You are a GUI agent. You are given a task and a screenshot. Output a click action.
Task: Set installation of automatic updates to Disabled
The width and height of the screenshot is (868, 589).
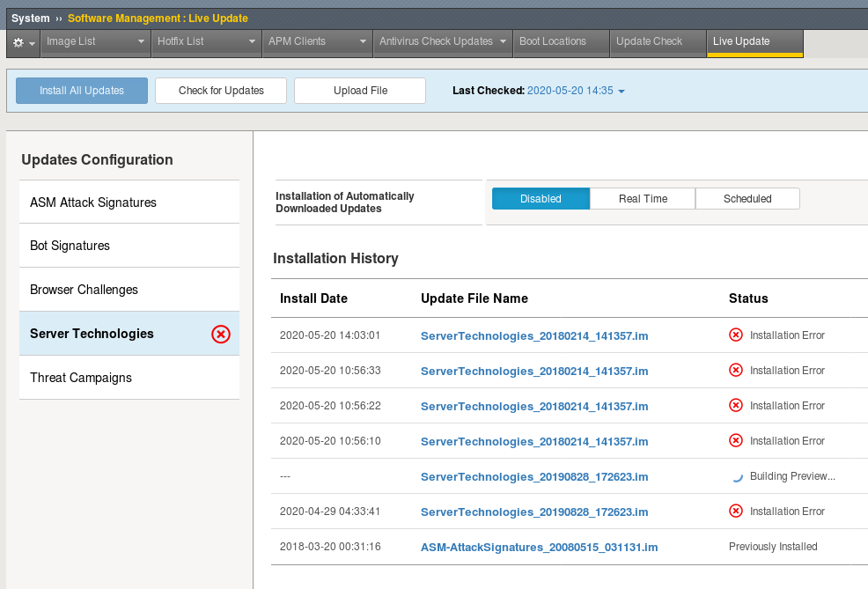pos(541,198)
